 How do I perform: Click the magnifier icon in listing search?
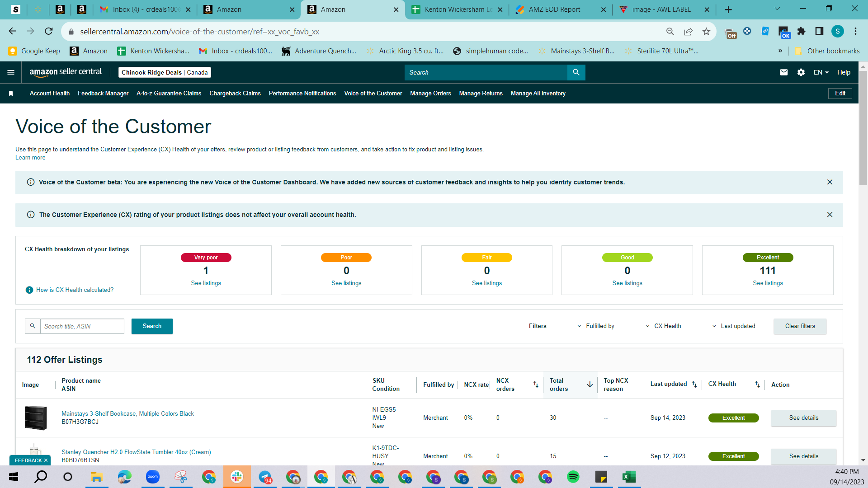(x=33, y=326)
